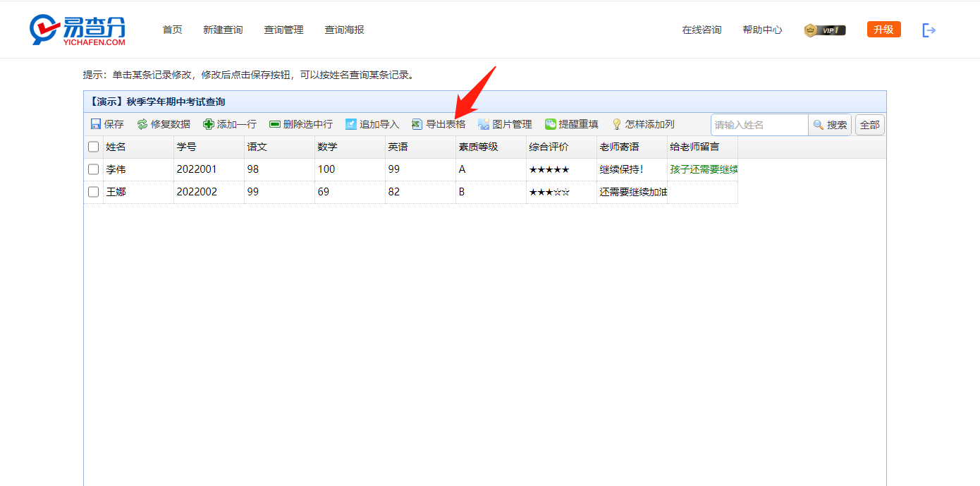Click 李伟's English score 99
Viewport: 980px width, 486px height.
pyautogui.click(x=421, y=169)
